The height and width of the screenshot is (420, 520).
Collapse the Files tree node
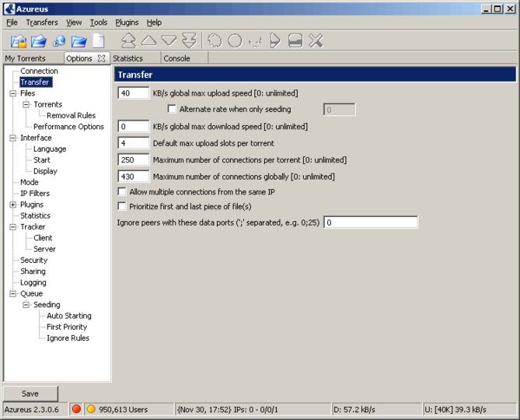[x=12, y=93]
